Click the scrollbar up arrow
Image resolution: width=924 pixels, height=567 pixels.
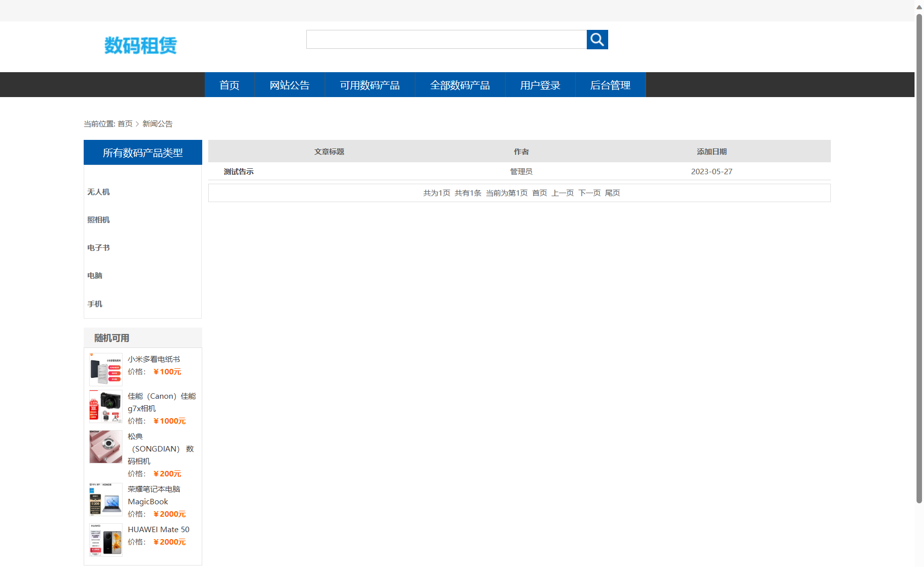point(919,7)
